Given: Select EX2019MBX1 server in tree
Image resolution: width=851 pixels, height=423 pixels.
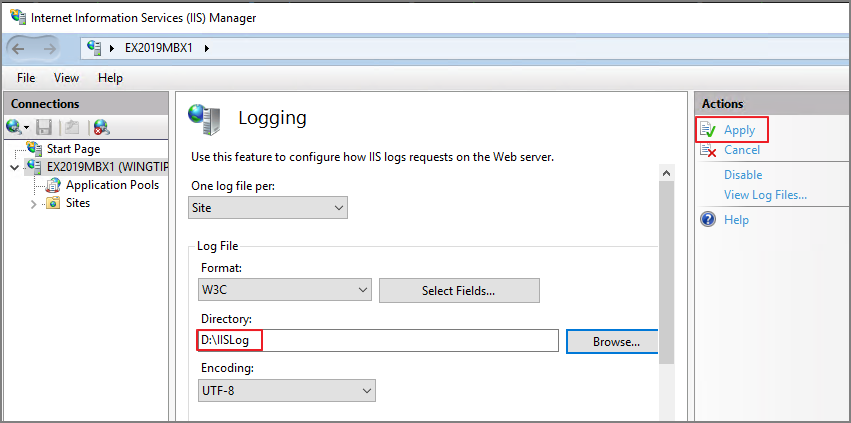Looking at the screenshot, I should coord(106,167).
